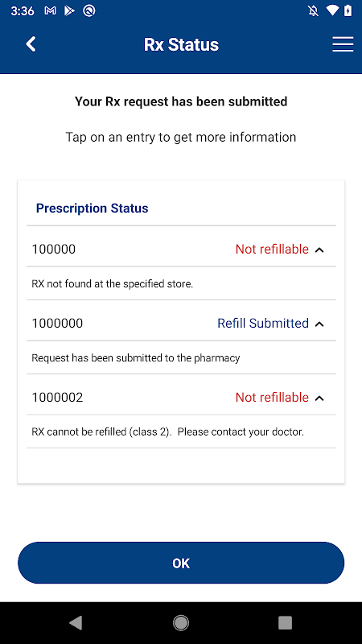
Task: Tap the Wi-Fi signal icon
Action: click(332, 11)
